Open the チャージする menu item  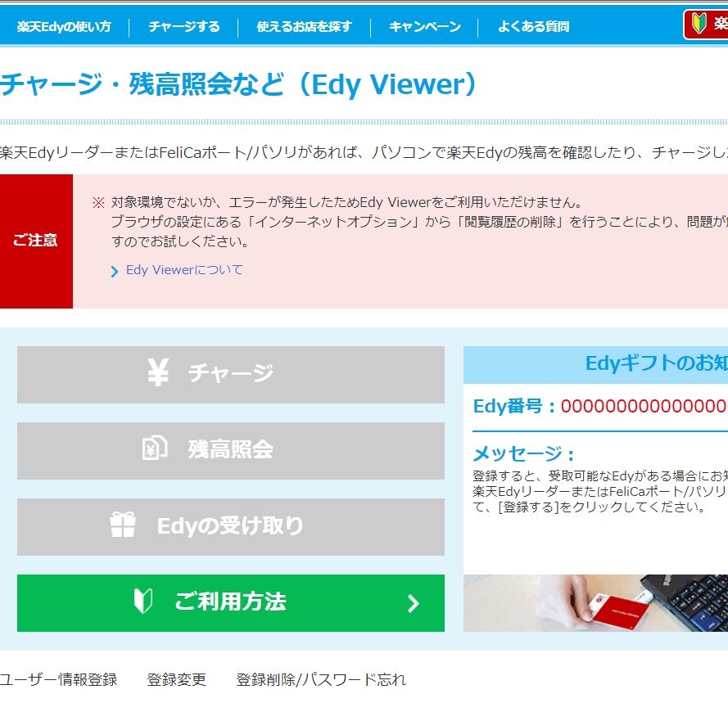tap(184, 26)
